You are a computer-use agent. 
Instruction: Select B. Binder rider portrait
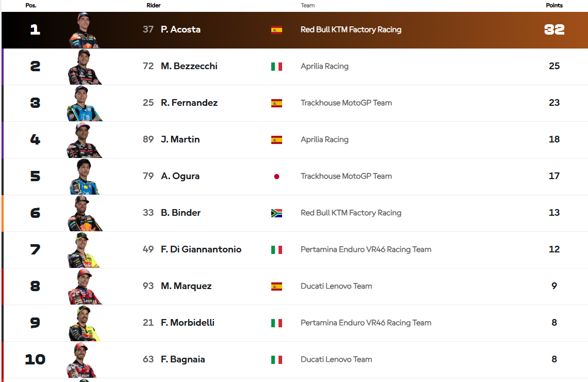pos(84,214)
